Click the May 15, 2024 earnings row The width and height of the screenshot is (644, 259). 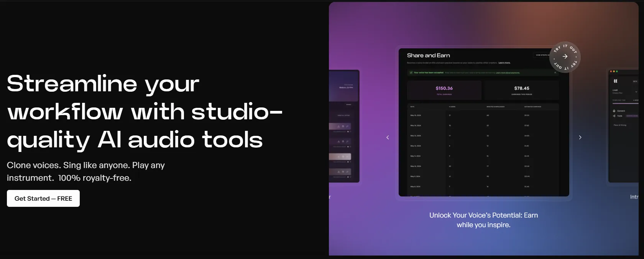pos(483,115)
